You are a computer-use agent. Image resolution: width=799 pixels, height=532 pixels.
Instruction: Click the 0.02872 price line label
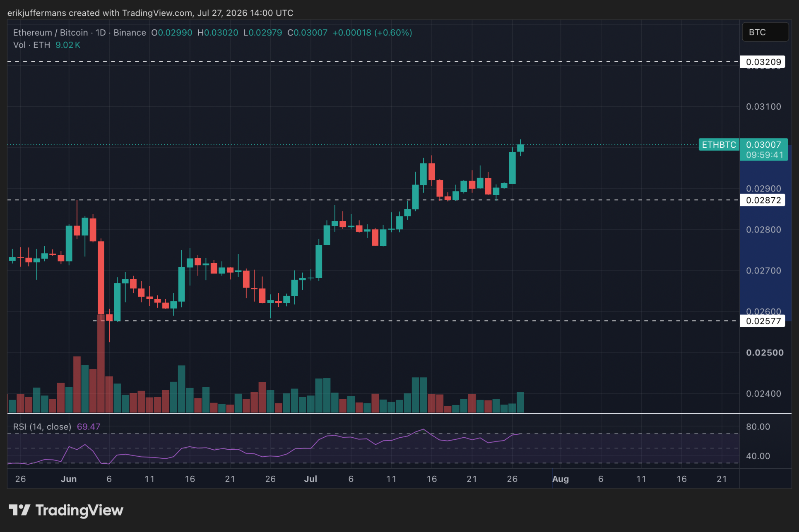763,200
